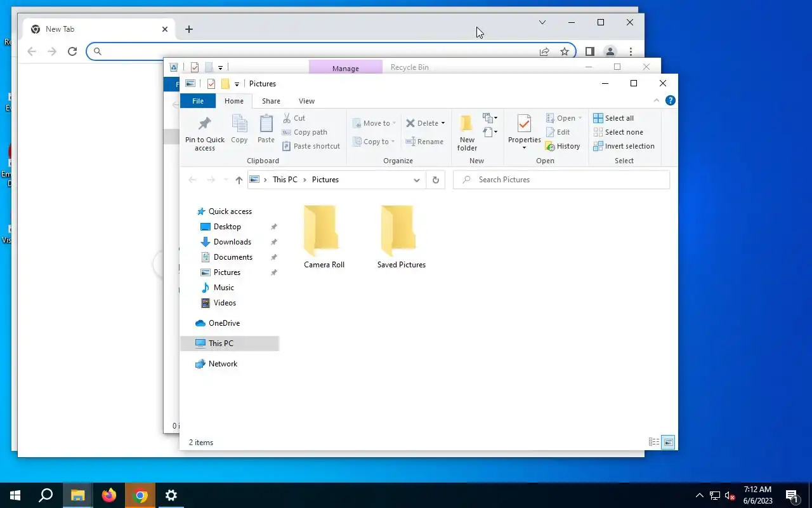Click Select none in ribbon

(x=619, y=132)
